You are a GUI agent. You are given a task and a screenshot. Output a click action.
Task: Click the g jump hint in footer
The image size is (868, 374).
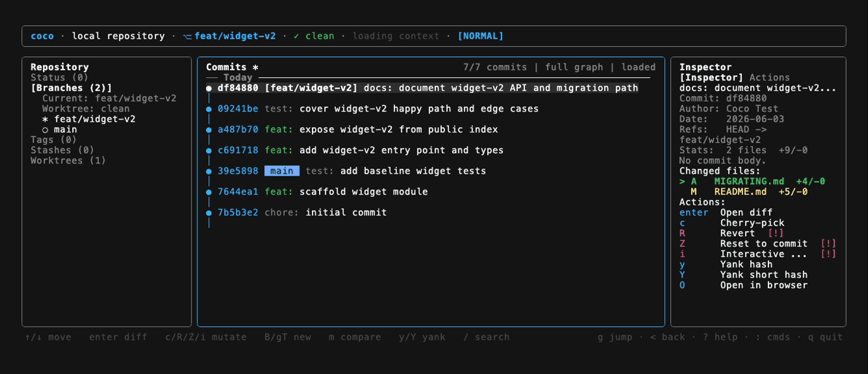[x=614, y=337]
